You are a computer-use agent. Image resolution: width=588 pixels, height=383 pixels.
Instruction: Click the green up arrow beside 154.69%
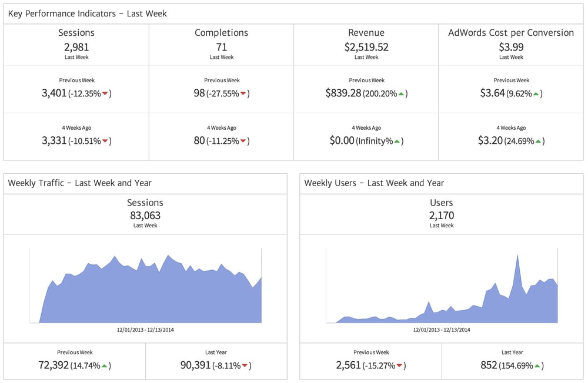click(537, 365)
